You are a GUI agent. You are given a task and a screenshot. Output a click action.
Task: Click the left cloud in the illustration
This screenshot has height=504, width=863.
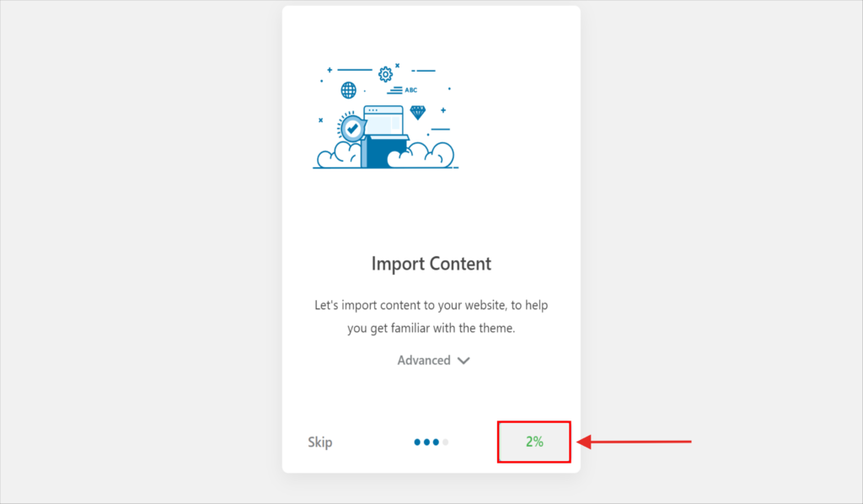(x=337, y=155)
